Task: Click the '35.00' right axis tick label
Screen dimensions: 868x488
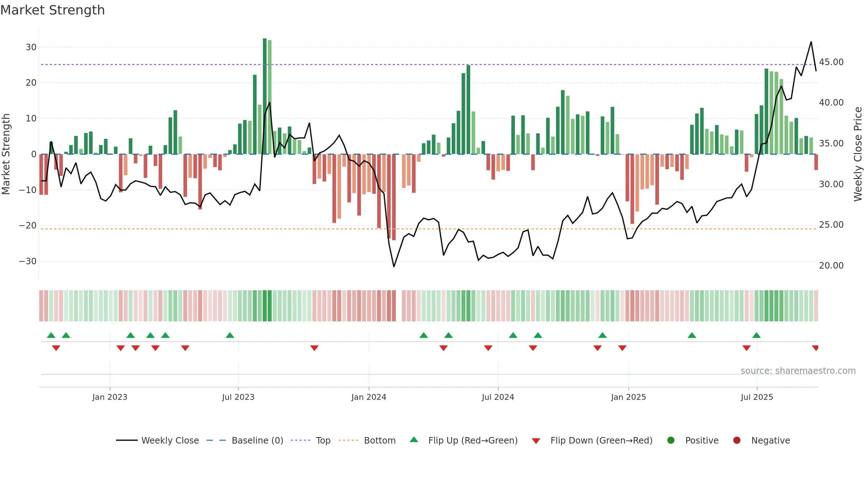Action: tap(831, 144)
